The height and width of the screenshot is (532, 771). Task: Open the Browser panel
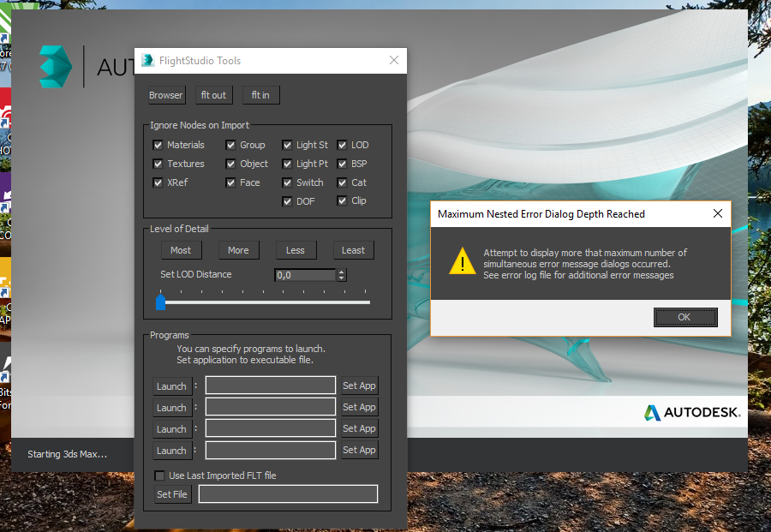pyautogui.click(x=165, y=94)
